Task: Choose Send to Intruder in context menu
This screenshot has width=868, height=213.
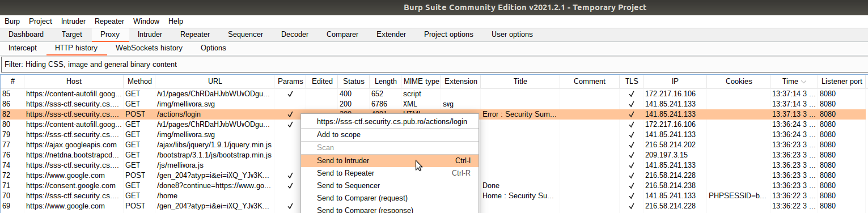Action: [x=389, y=161]
